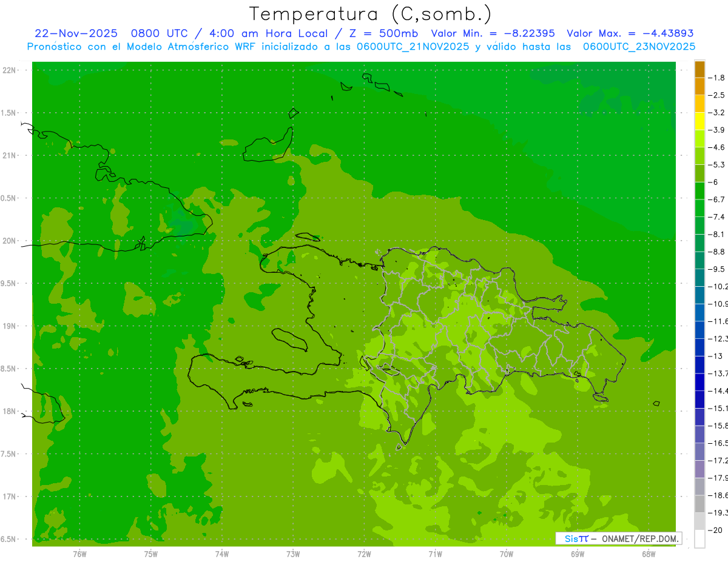Pick the white swatch below -20
Viewport: 728px width, 562px height.
[699, 539]
